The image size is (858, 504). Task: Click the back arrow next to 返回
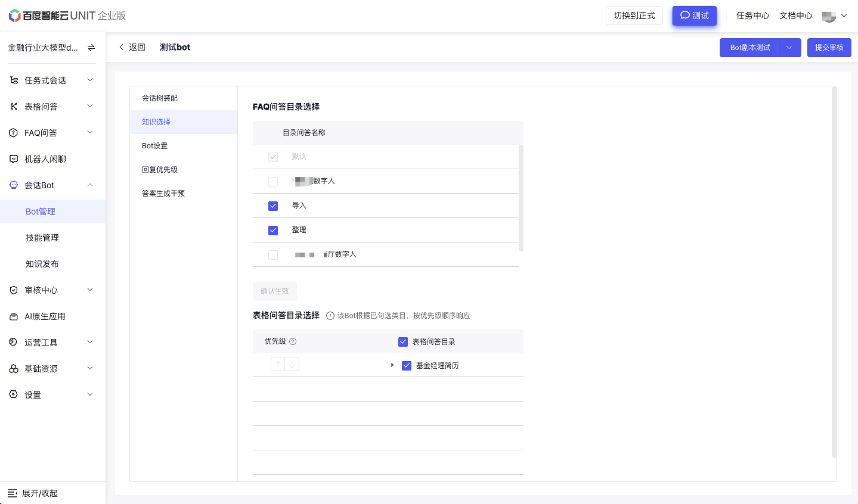click(122, 47)
